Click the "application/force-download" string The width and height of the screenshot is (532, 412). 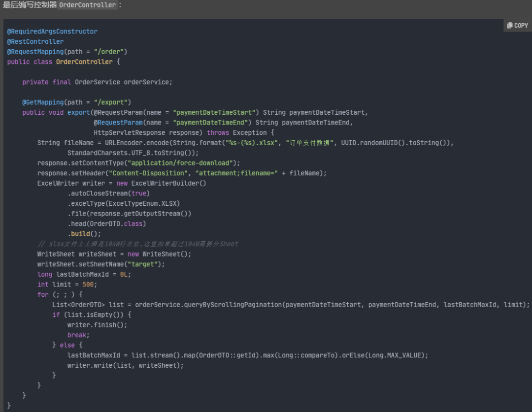(180, 163)
